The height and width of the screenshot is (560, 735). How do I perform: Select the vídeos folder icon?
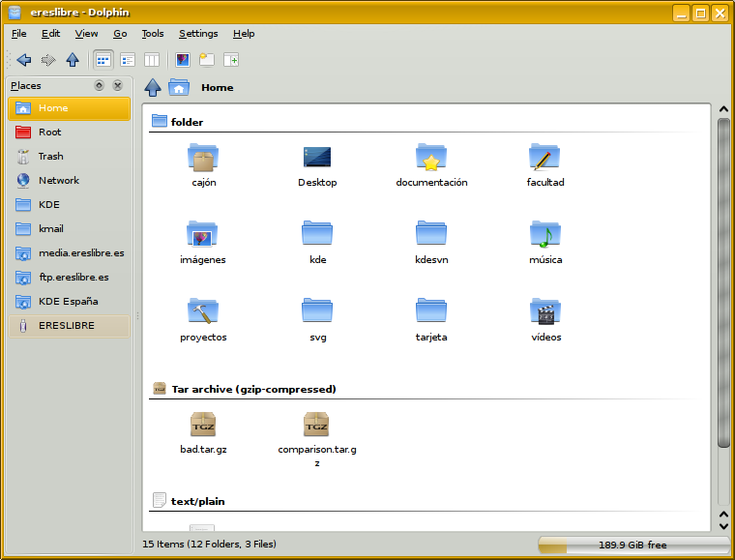[x=545, y=311]
